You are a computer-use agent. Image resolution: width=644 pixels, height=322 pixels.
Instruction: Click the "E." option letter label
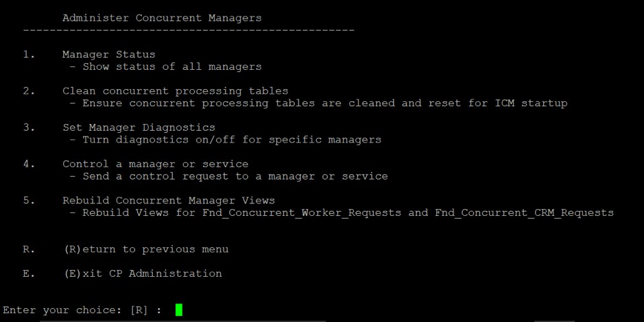(29, 273)
